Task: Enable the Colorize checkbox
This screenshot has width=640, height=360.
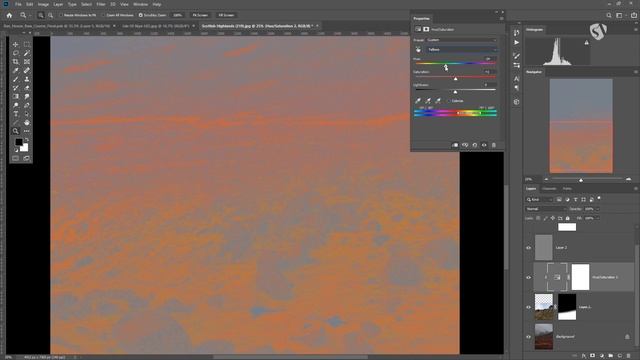Action: pyautogui.click(x=449, y=101)
